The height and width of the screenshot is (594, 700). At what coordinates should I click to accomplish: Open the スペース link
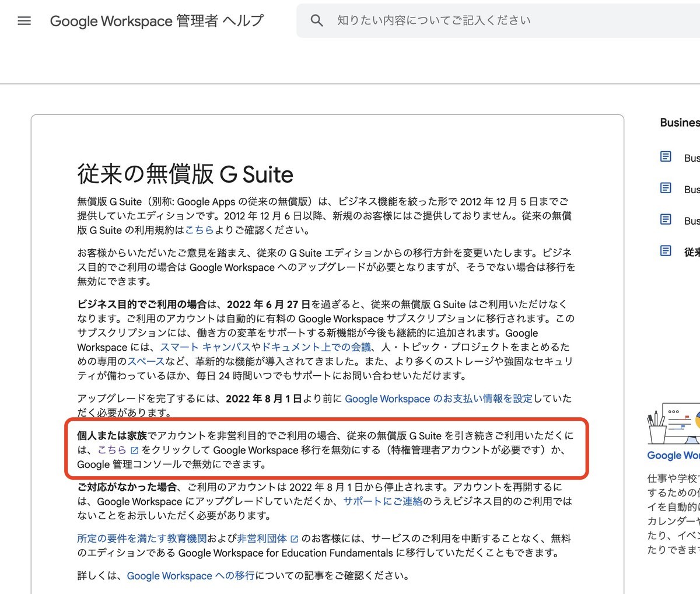point(146,361)
